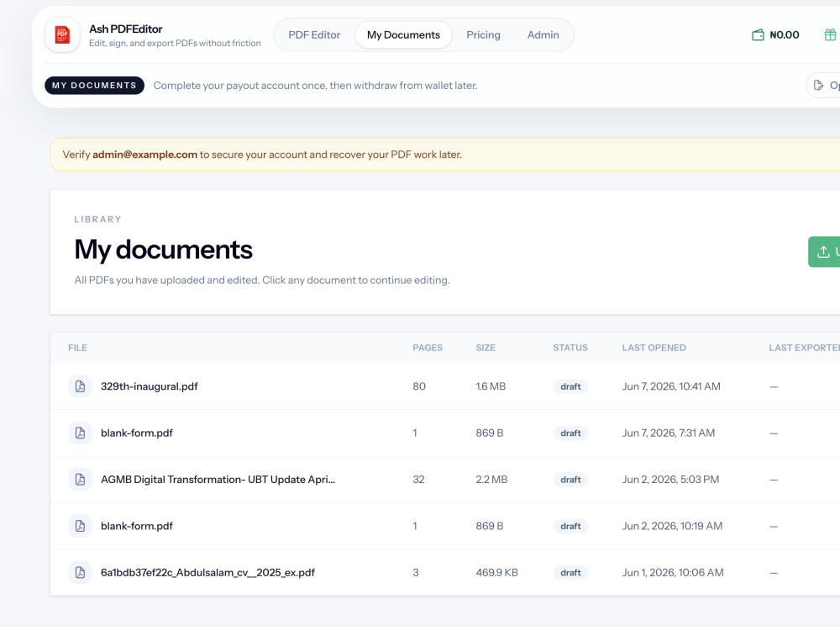
Task: Click draft status of 329th-inaugural.pdf
Action: (570, 386)
